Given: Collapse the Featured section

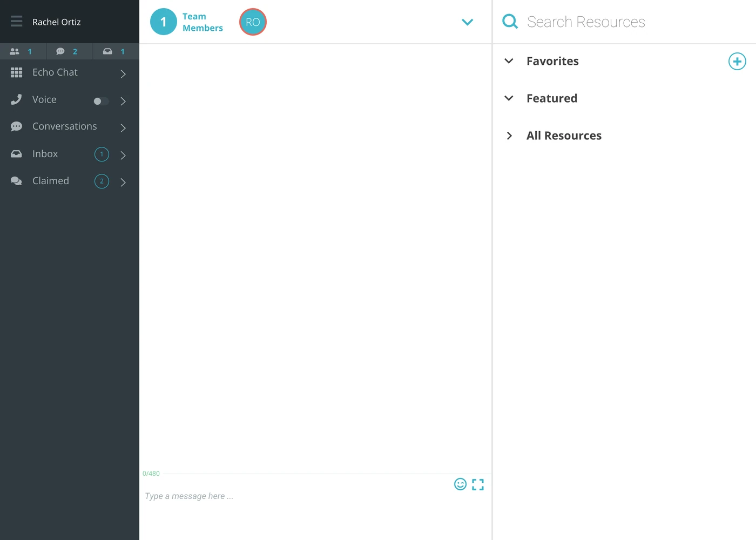Looking at the screenshot, I should [x=509, y=98].
